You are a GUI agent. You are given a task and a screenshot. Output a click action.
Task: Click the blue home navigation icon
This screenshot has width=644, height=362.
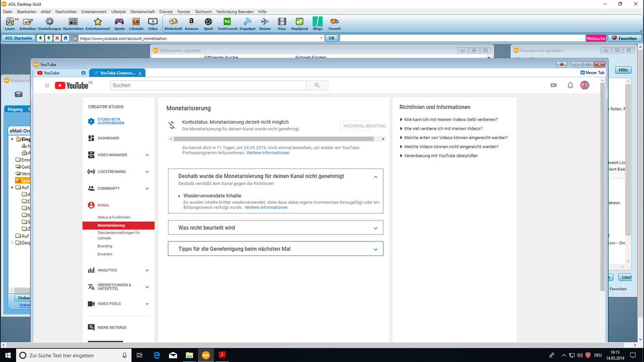click(x=65, y=38)
